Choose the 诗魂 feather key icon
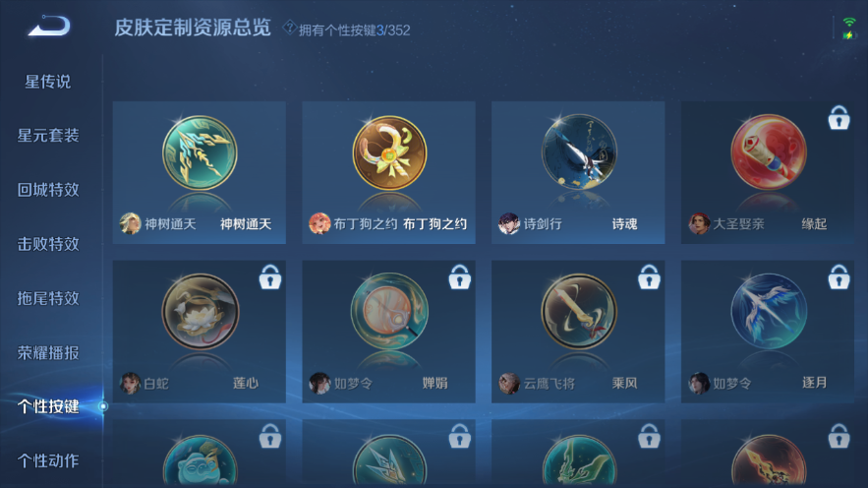 579,152
